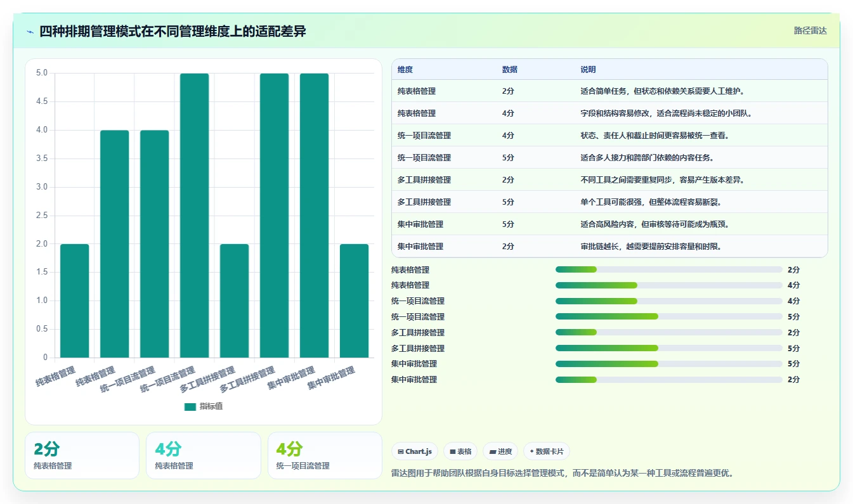Open the 4分 纯表格管理 data card
Viewport: 853px width, 504px height.
click(204, 455)
